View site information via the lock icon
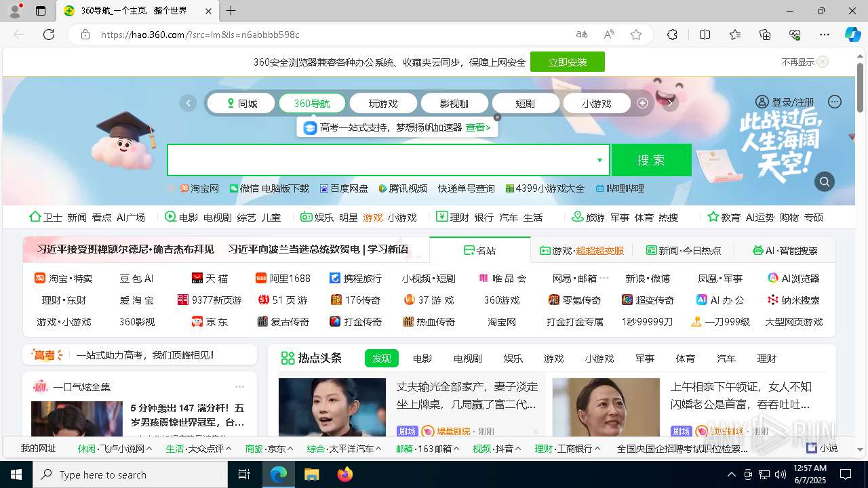 click(85, 35)
